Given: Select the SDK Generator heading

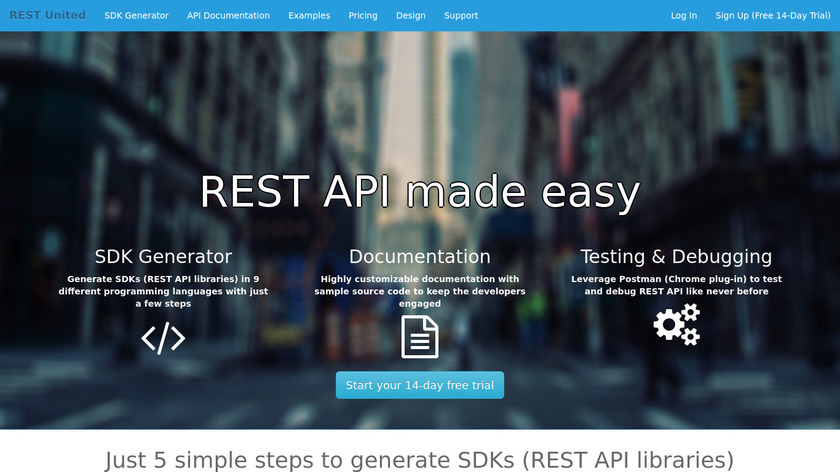Looking at the screenshot, I should pos(163,256).
